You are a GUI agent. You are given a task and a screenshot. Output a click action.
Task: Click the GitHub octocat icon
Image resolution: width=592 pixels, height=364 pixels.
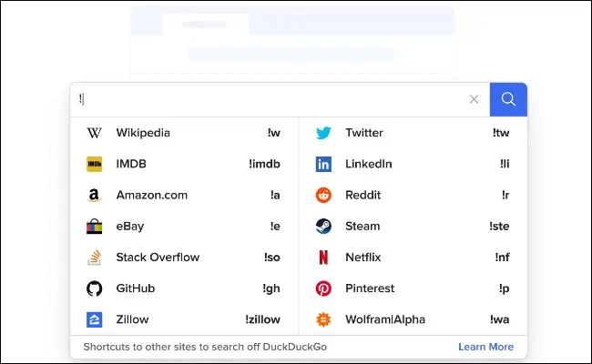[95, 288]
